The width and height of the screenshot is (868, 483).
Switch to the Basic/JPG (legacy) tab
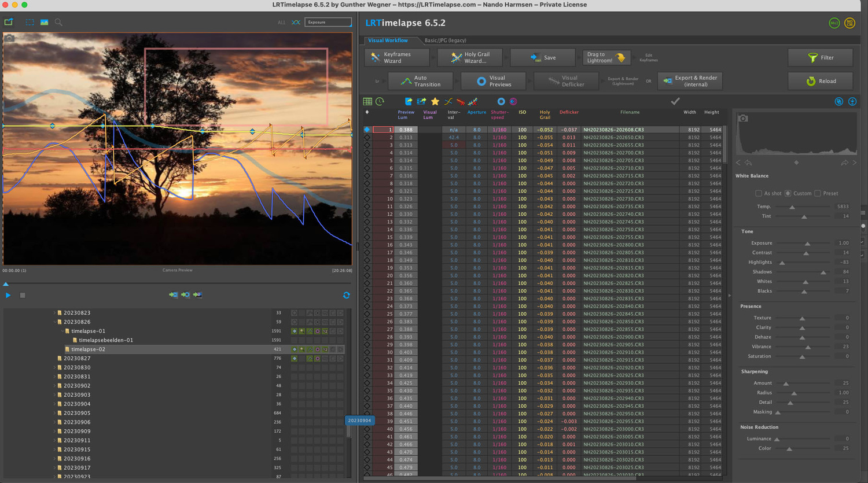coord(445,40)
